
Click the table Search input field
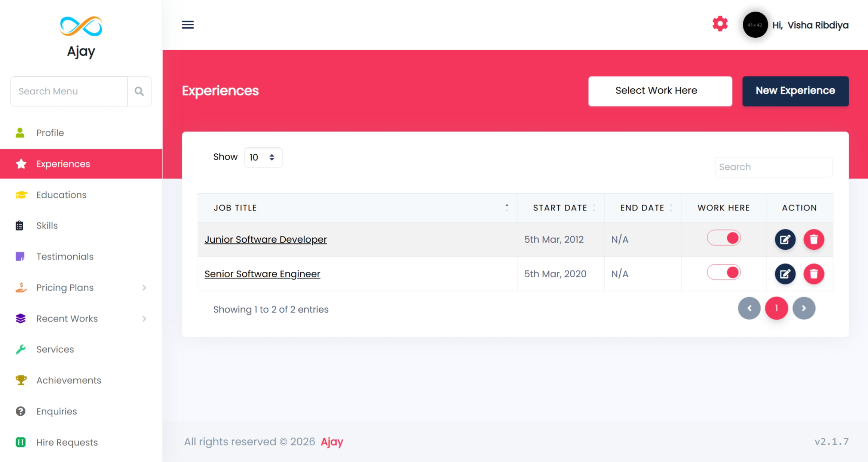click(x=773, y=167)
